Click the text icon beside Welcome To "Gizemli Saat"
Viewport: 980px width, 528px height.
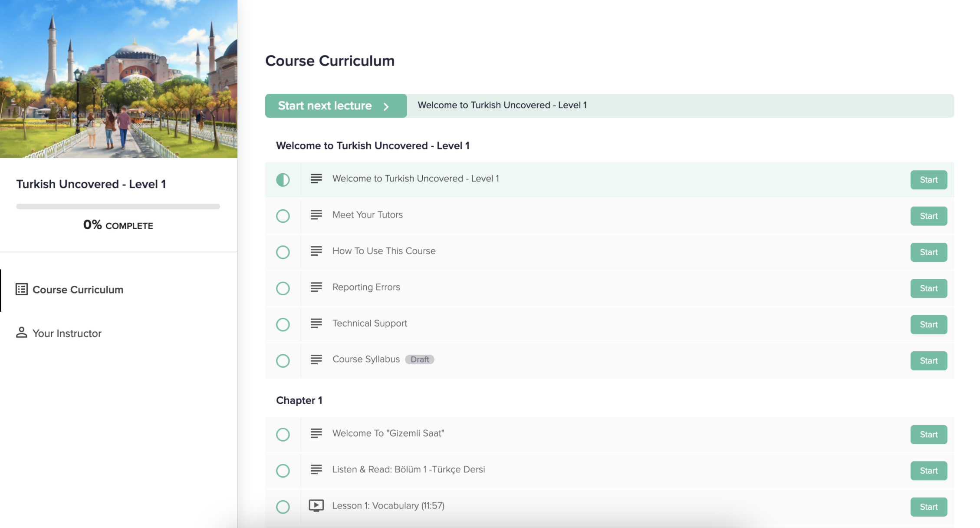[x=316, y=433]
